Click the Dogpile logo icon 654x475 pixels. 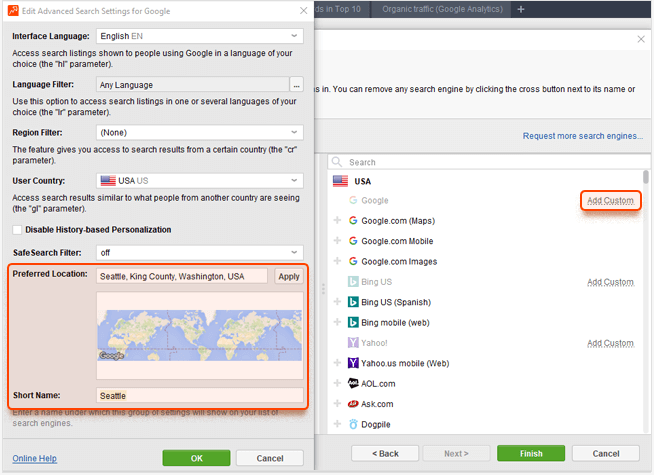353,424
